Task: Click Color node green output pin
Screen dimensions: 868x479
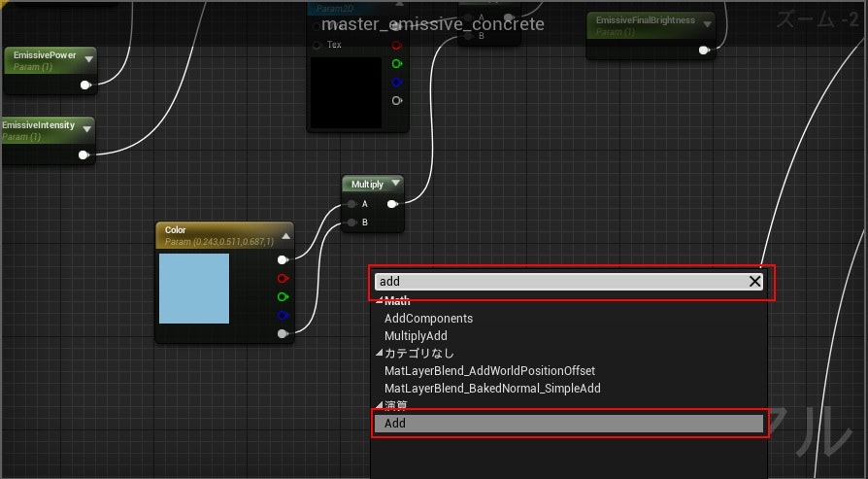Action: point(283,296)
